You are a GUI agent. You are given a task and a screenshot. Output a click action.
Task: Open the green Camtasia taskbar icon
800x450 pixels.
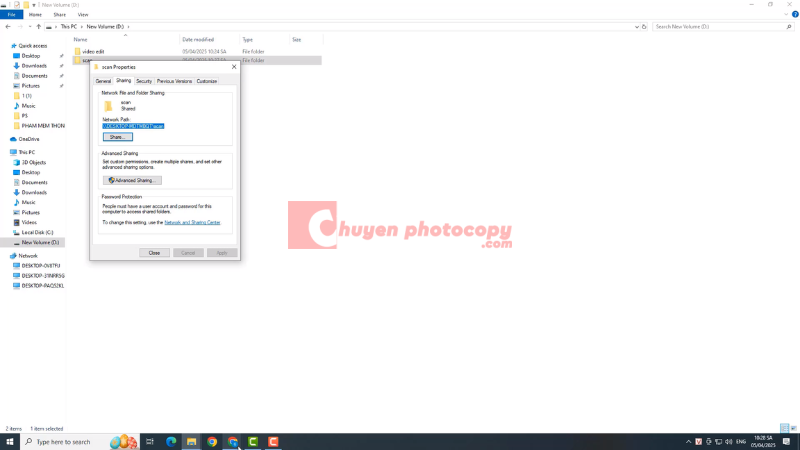pos(253,442)
